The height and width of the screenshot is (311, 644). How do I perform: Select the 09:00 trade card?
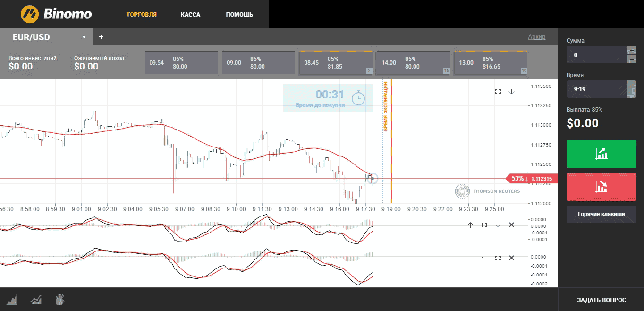coord(258,63)
